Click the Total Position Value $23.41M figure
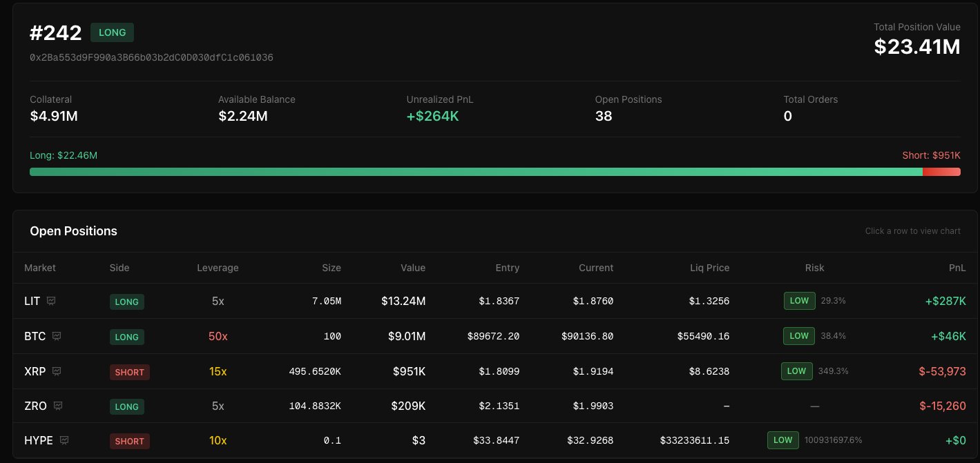Screen dimensions: 980x463 [x=916, y=46]
